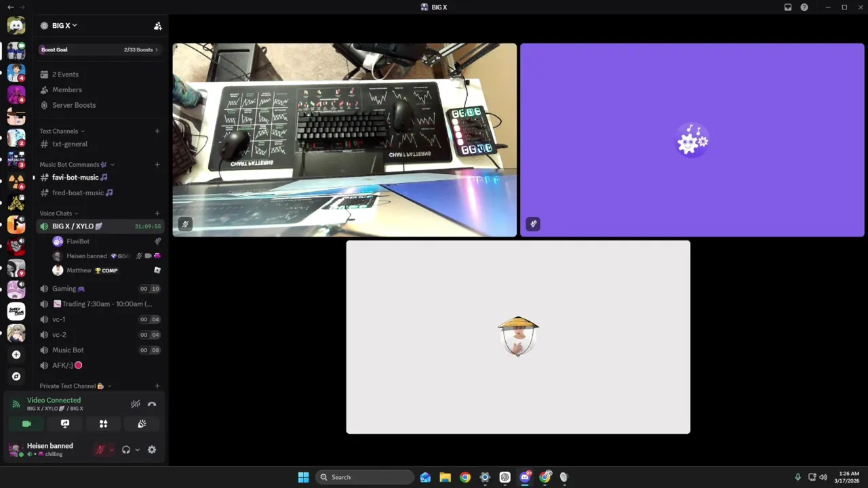Click the Windows Start button
The height and width of the screenshot is (488, 868).
pyautogui.click(x=303, y=477)
